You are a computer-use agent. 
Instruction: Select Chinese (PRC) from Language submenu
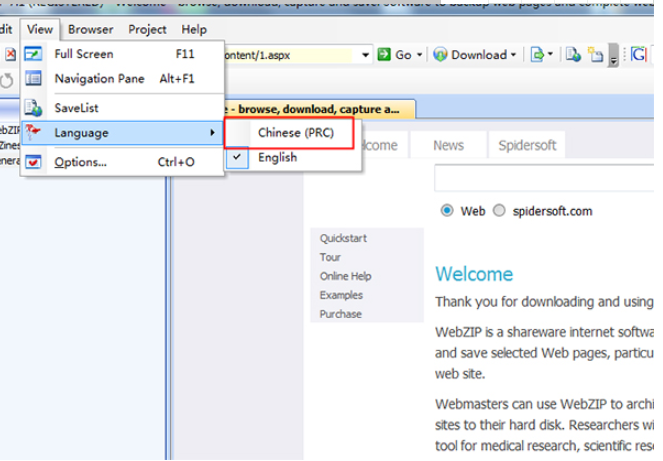[290, 133]
